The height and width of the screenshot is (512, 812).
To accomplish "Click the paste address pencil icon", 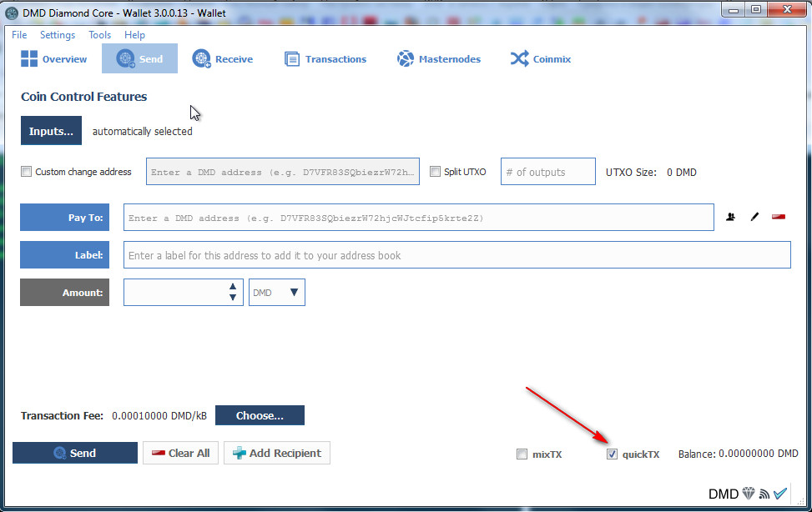I will [x=754, y=217].
